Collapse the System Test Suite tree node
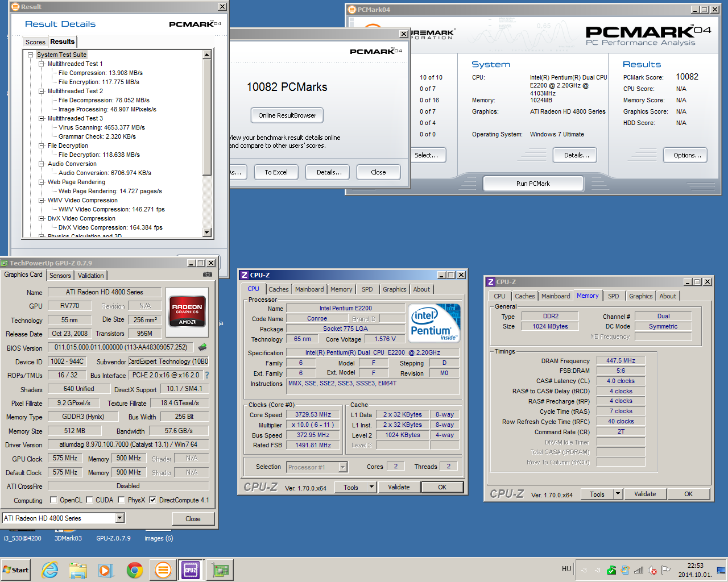 pyautogui.click(x=31, y=55)
